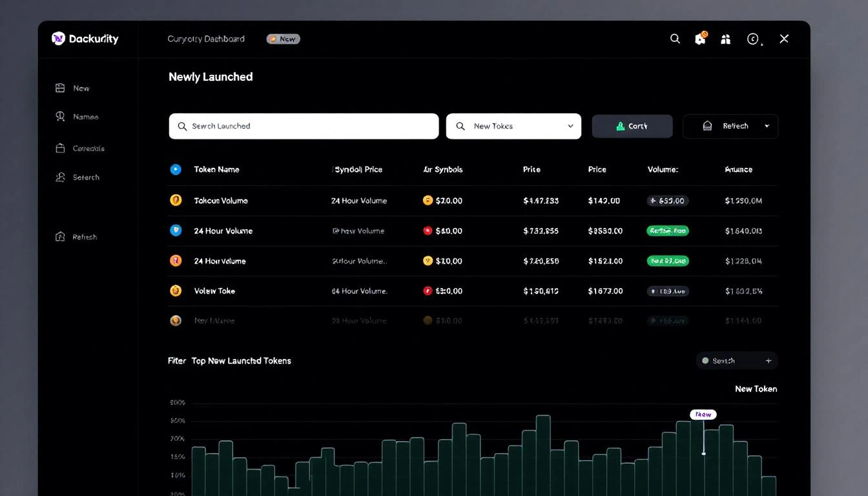Viewport: 868px width, 496px height.
Task: Open the search icon in the top bar
Action: coord(675,39)
